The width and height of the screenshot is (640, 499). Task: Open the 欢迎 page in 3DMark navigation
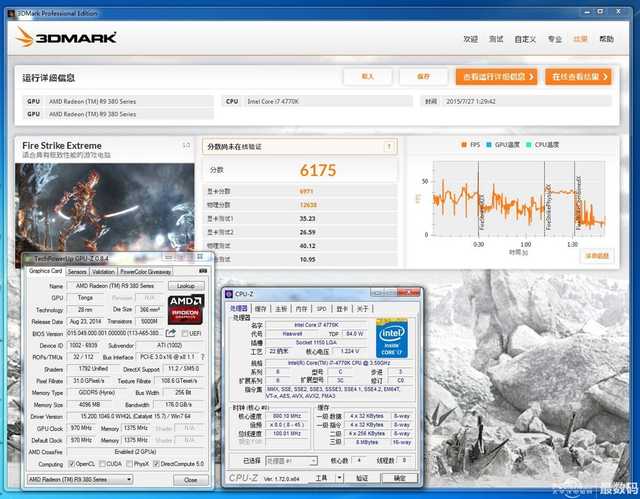click(470, 39)
